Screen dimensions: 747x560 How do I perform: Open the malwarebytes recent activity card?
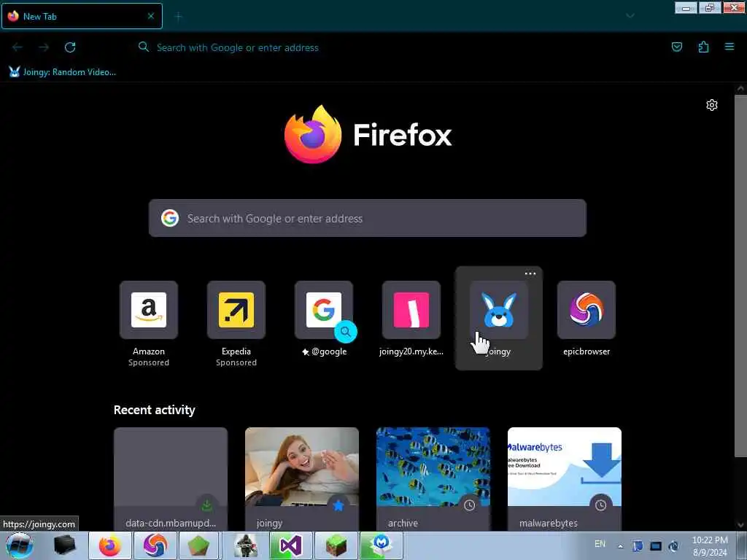(x=565, y=479)
